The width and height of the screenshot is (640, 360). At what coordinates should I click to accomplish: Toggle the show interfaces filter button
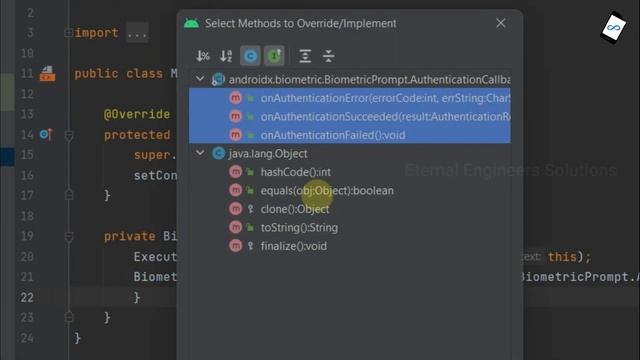[274, 56]
